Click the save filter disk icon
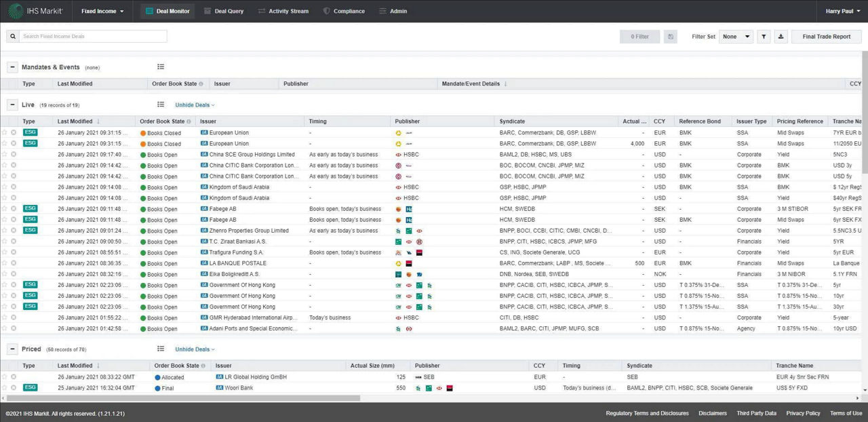The width and height of the screenshot is (868, 422). tap(671, 37)
